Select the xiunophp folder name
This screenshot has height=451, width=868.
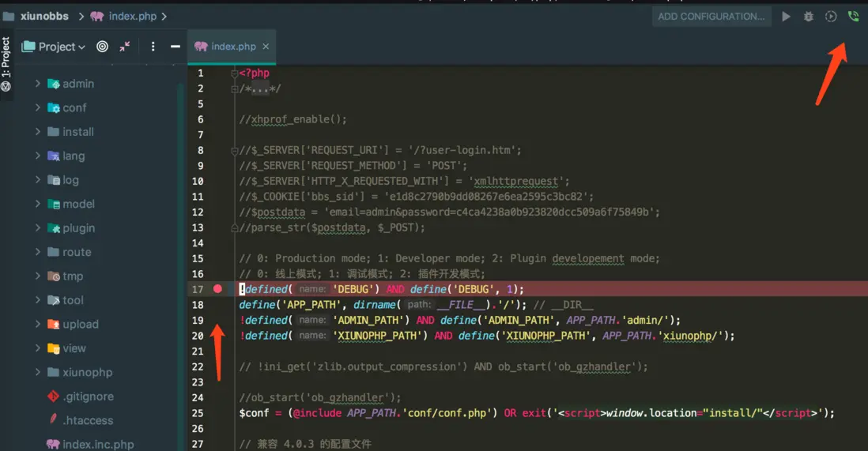pyautogui.click(x=88, y=372)
